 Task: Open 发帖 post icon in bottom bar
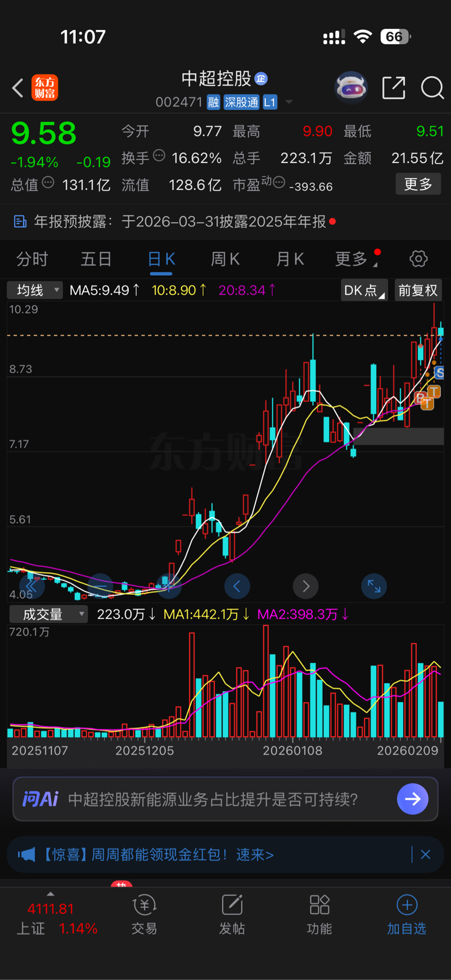(x=232, y=914)
